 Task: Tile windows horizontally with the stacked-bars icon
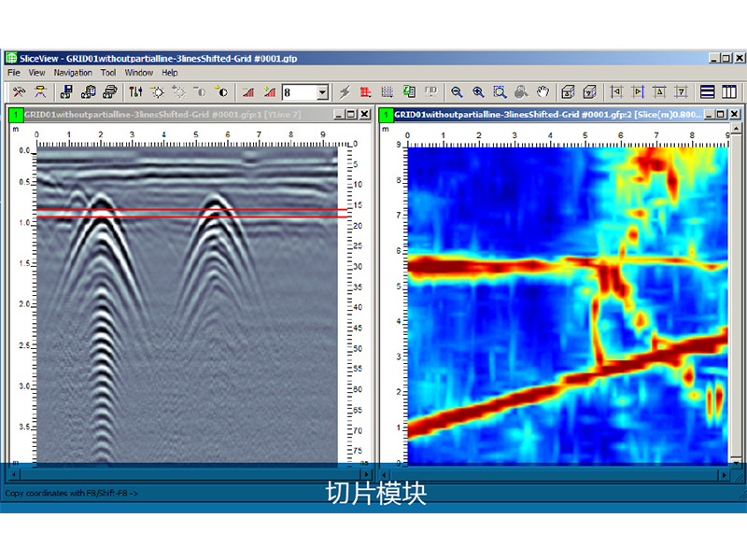[708, 91]
